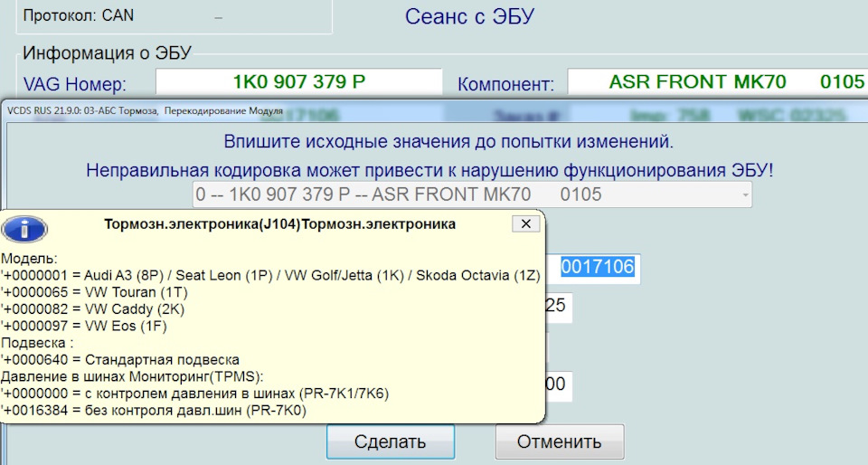Click the text 'Впишите исходные значения до попытки изменений.'
868x465 pixels.
point(448,142)
